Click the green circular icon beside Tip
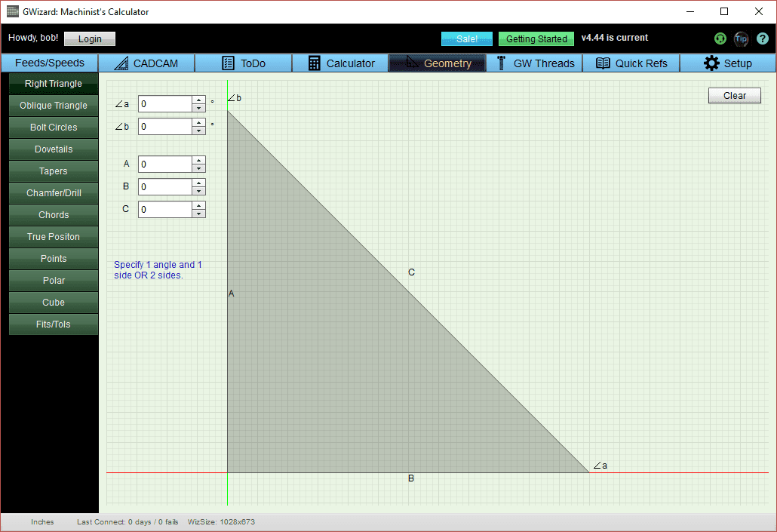The height and width of the screenshot is (532, 777). [720, 38]
